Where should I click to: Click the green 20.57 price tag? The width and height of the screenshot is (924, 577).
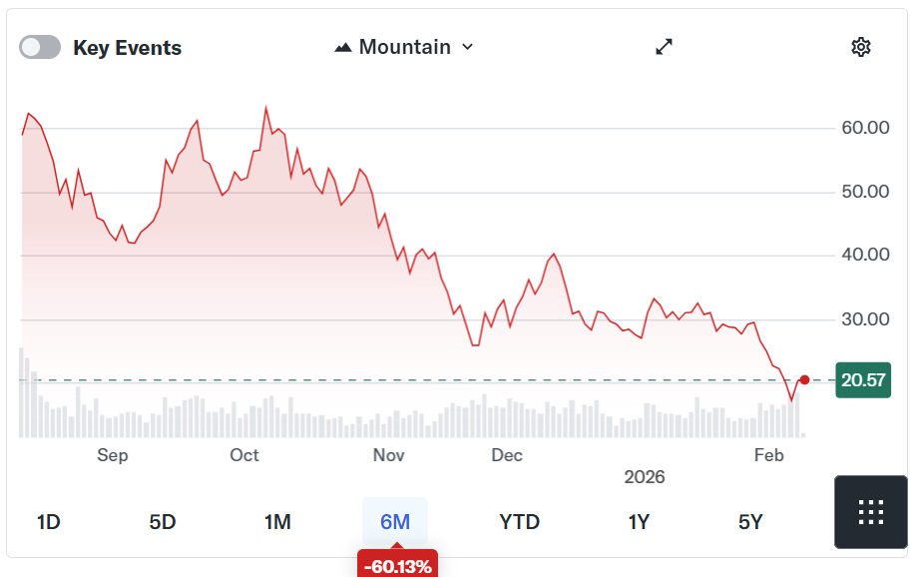click(x=862, y=380)
